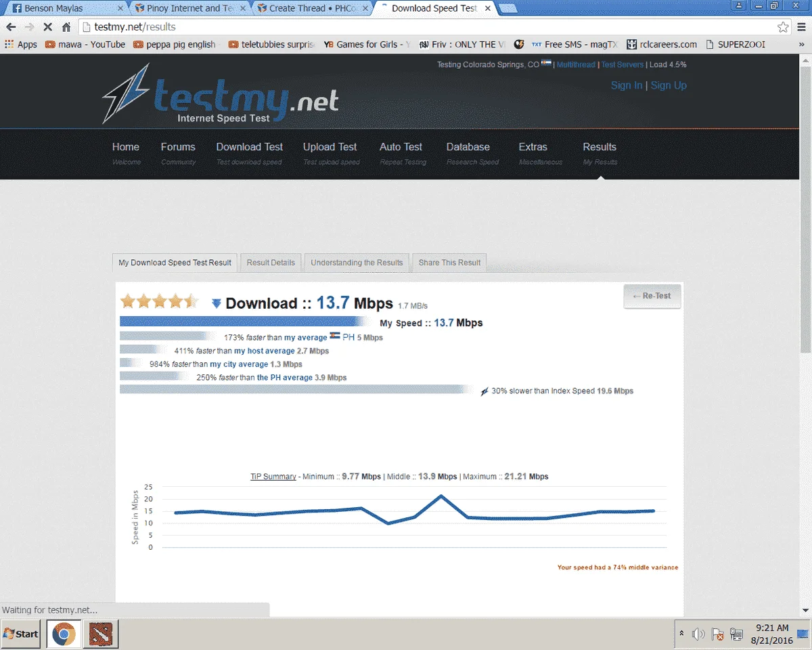Click the Re-Test button

[x=652, y=296]
